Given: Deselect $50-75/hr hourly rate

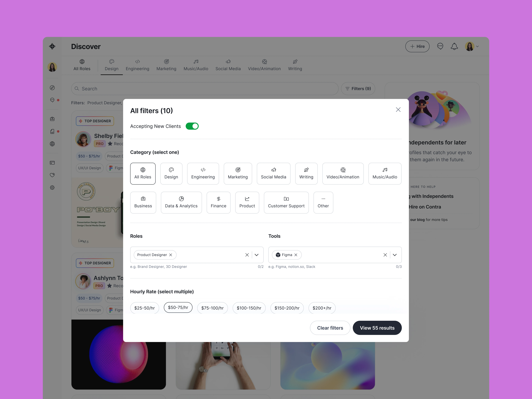Looking at the screenshot, I should [178, 308].
